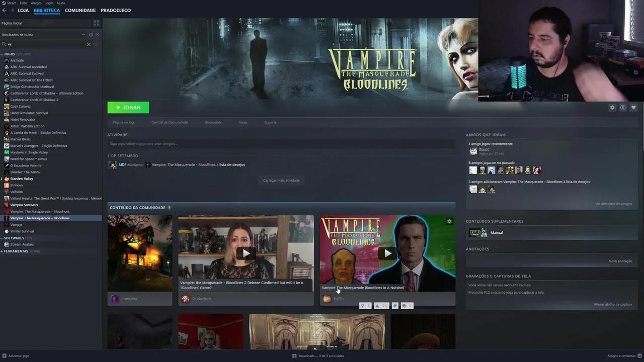644x362 pixels.
Task: Play the Bloodlines In A Nutshell video
Action: coord(387,253)
